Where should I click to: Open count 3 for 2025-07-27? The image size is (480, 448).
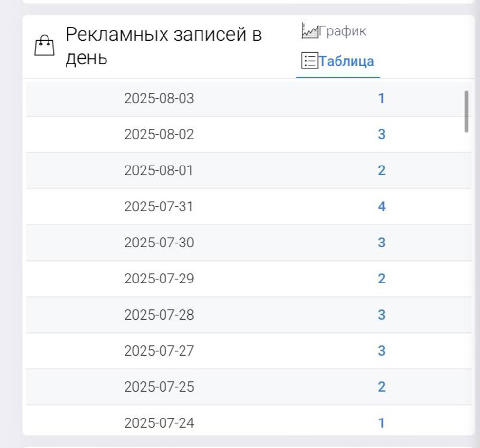tap(381, 351)
